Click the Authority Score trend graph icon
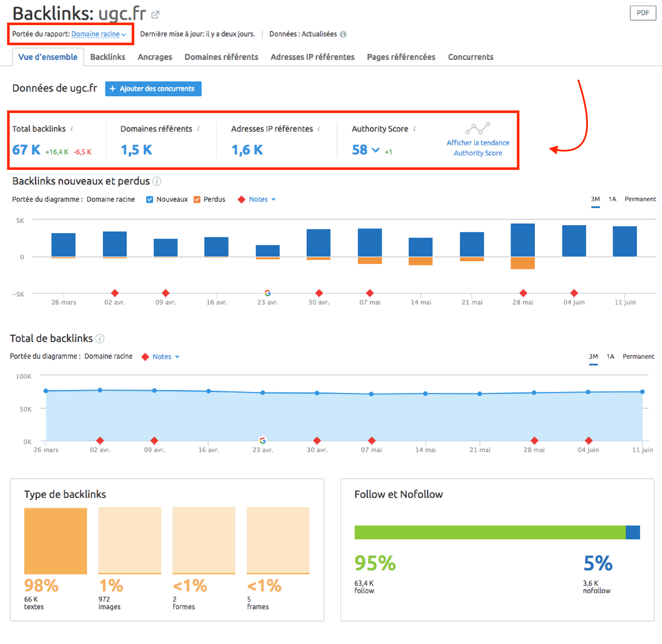 [478, 128]
